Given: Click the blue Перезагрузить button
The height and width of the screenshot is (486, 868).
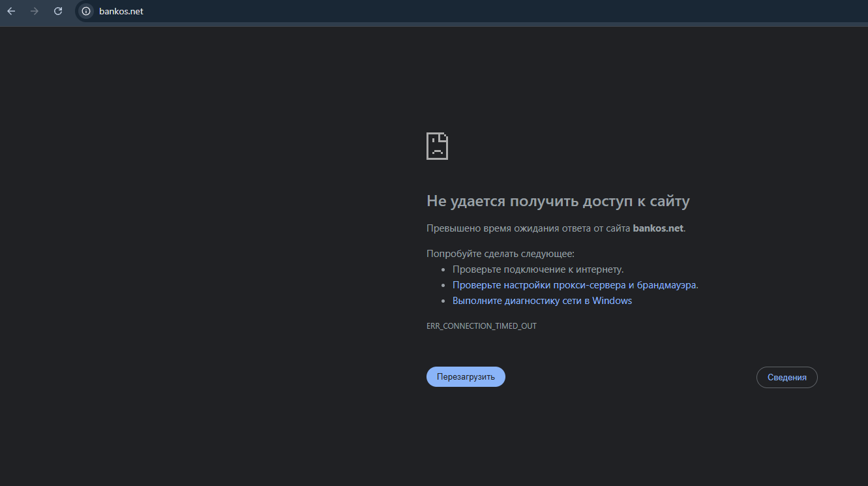Looking at the screenshot, I should coord(466,376).
